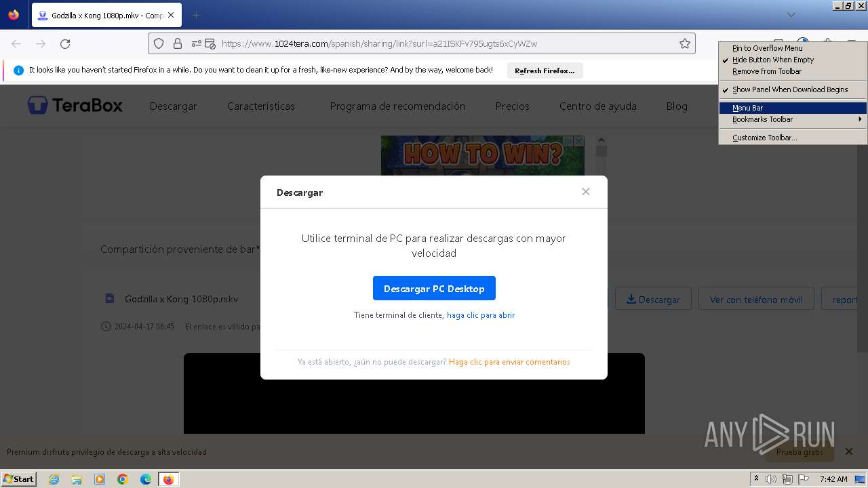Open a new tab with plus icon
This screenshot has width=868, height=488.
(197, 15)
